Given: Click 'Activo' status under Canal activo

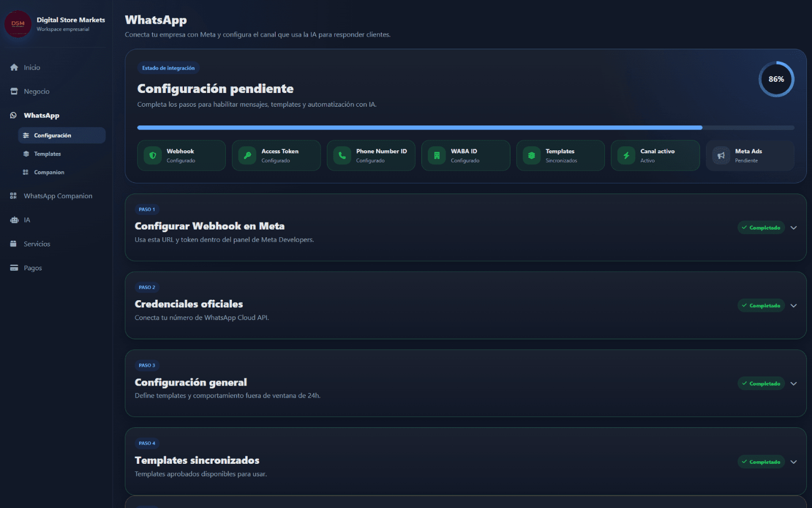Looking at the screenshot, I should point(648,161).
